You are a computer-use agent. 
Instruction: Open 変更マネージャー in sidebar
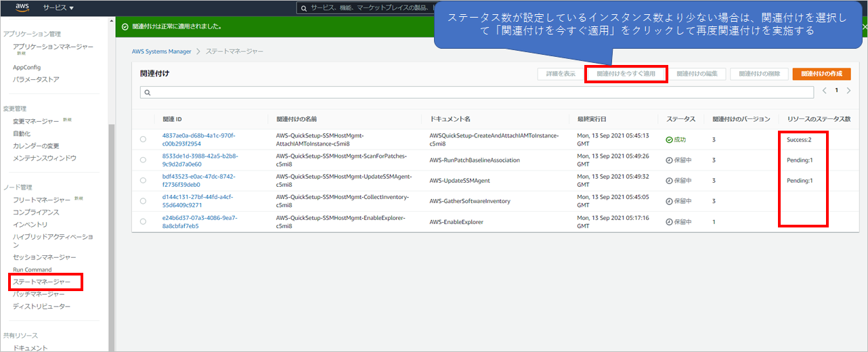(36, 121)
